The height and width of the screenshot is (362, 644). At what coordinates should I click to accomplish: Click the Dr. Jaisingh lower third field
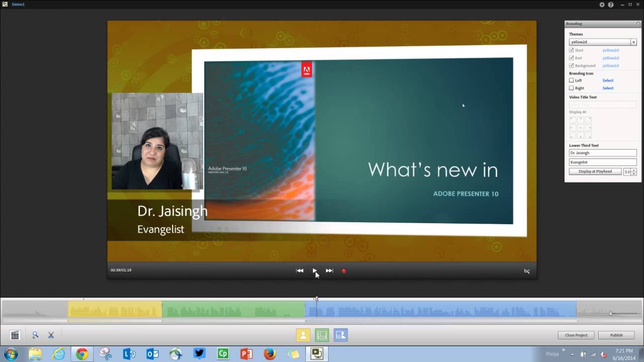(x=603, y=153)
